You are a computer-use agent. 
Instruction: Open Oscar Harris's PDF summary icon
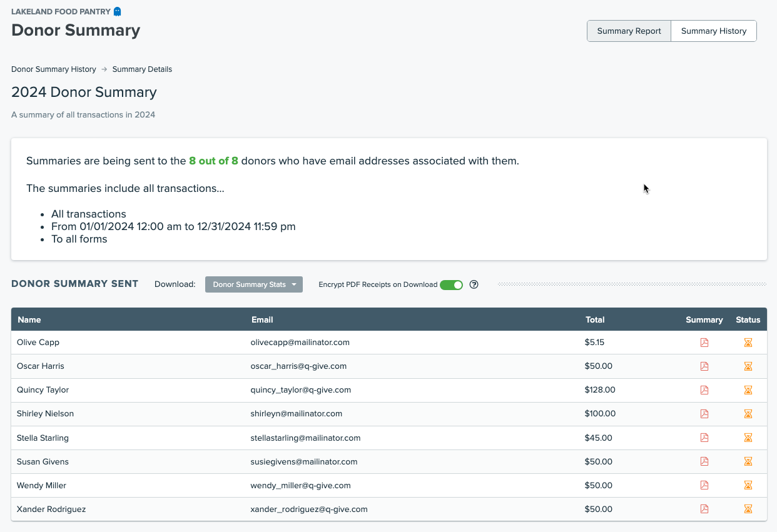point(704,366)
